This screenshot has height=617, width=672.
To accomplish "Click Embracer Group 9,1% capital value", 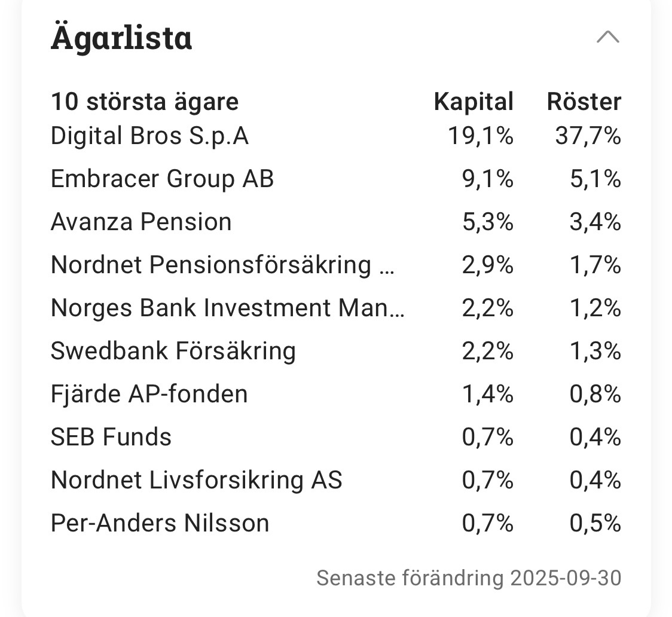I will [487, 179].
